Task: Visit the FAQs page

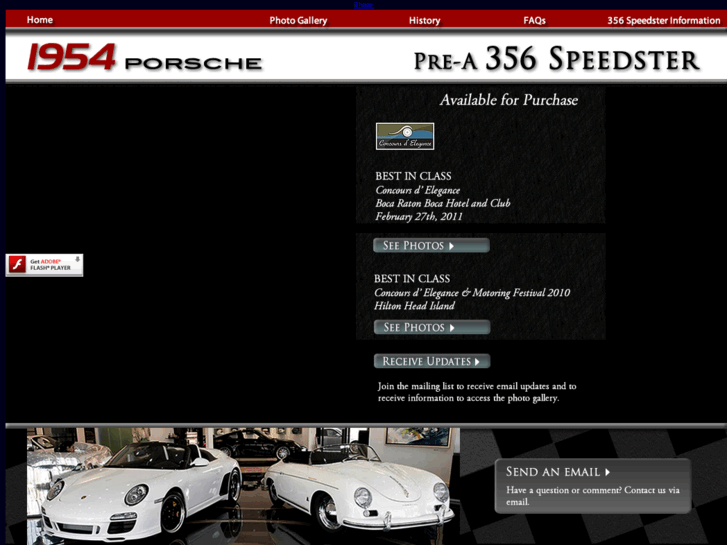Action: 534,20
